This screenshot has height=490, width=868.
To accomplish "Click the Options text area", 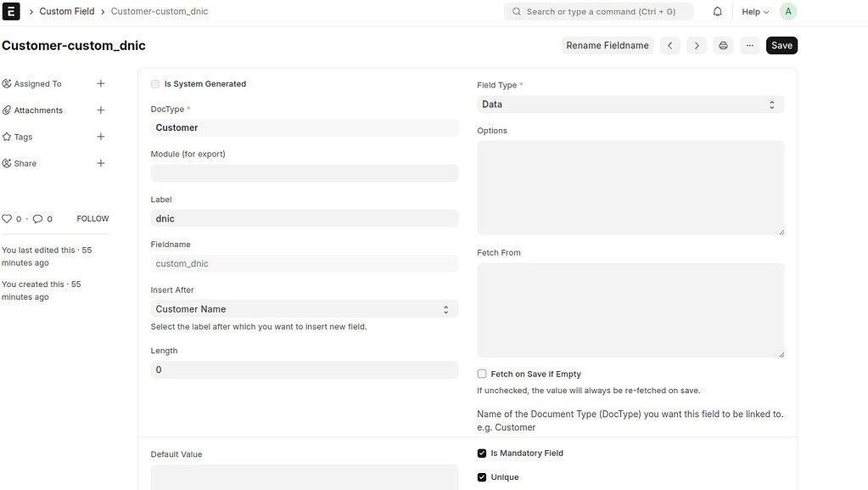I will click(x=630, y=188).
